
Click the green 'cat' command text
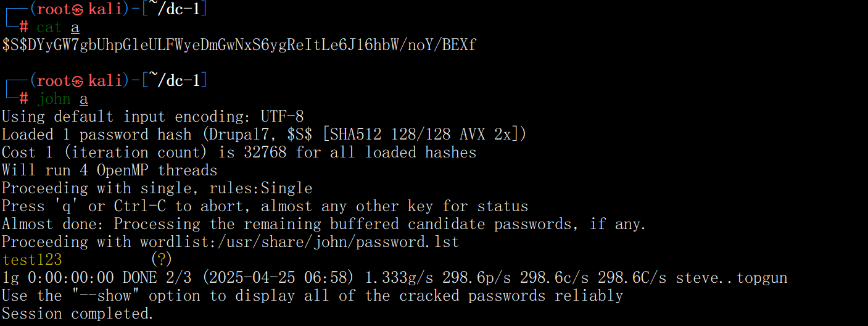(x=49, y=27)
